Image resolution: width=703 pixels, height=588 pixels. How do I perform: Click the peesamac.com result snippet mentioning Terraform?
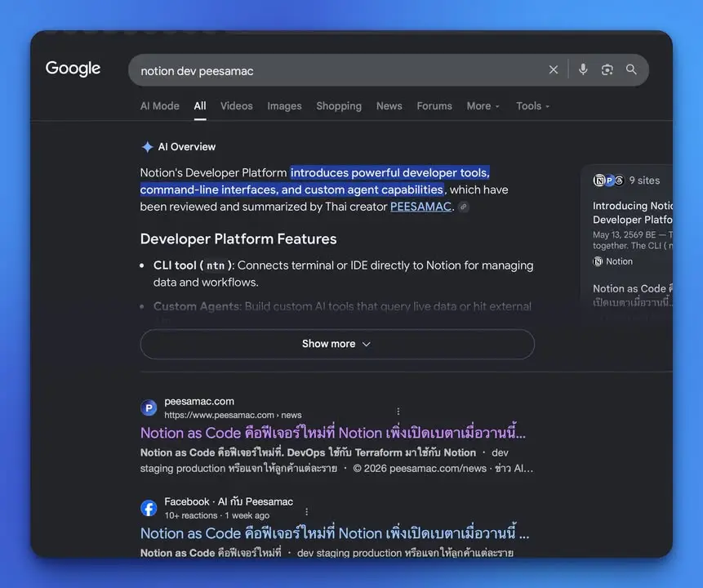pyautogui.click(x=336, y=461)
